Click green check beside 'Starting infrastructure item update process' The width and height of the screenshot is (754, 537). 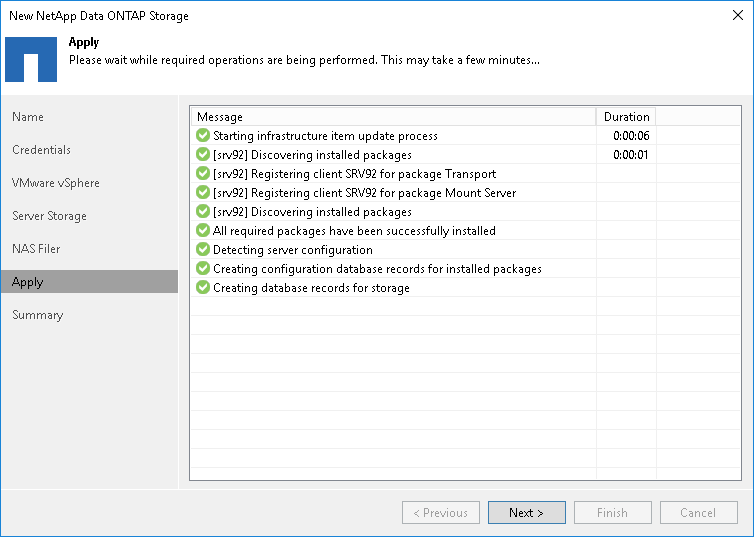point(203,136)
